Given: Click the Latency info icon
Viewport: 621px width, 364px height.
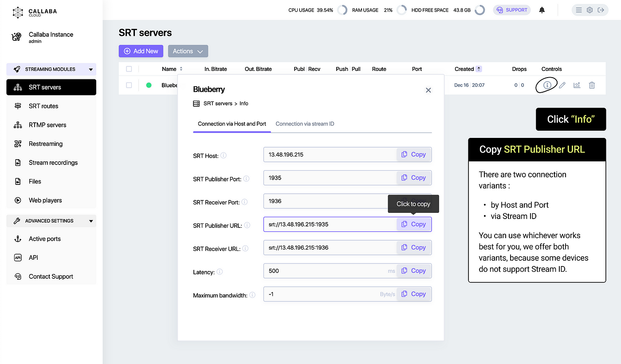Looking at the screenshot, I should (220, 272).
